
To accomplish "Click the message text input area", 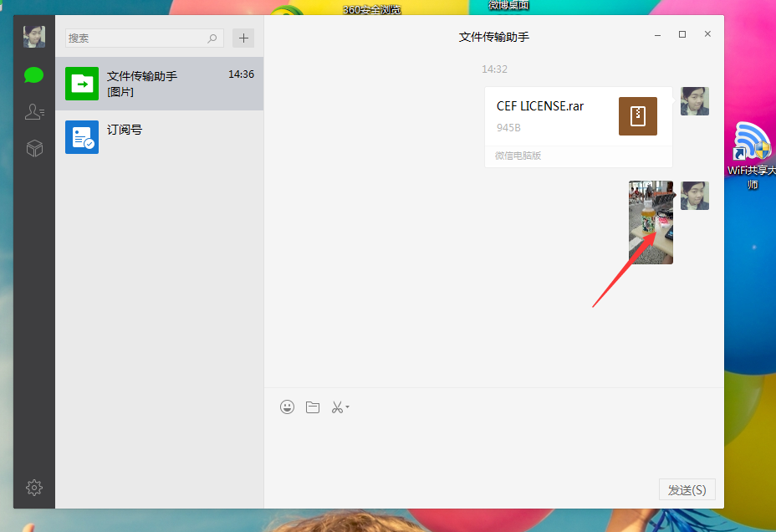I will pos(494,448).
